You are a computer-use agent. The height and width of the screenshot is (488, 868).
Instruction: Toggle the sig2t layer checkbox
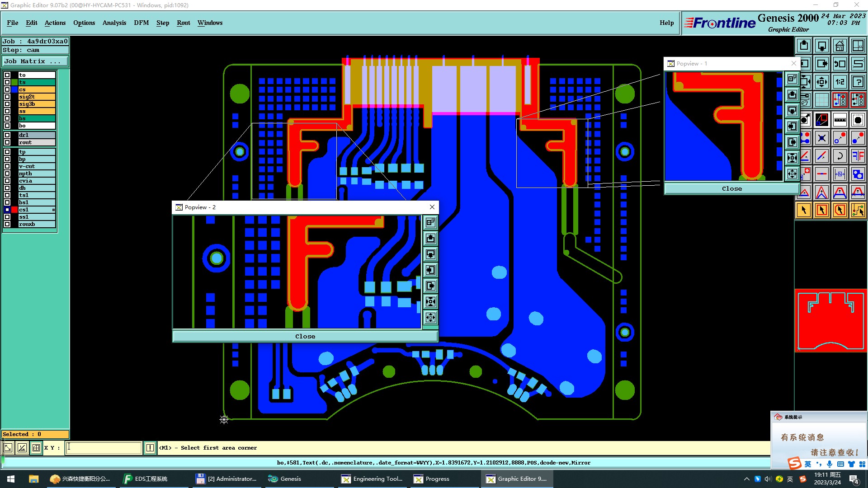[x=7, y=97]
